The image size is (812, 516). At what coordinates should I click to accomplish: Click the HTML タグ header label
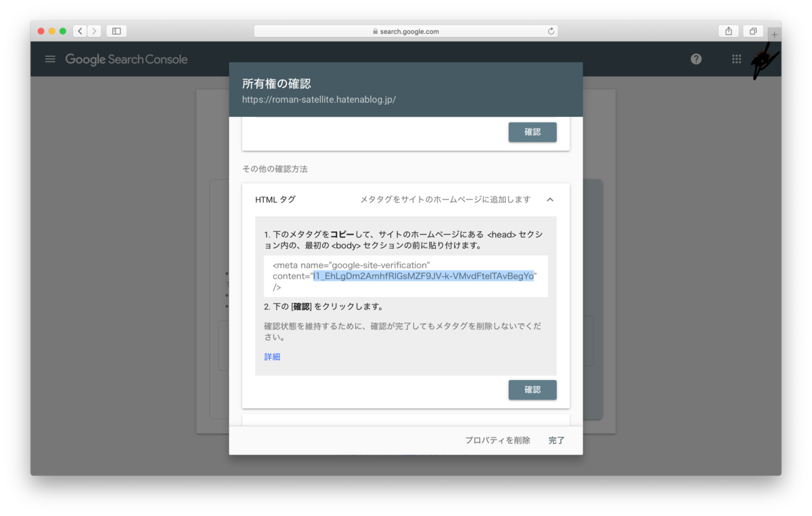click(275, 200)
